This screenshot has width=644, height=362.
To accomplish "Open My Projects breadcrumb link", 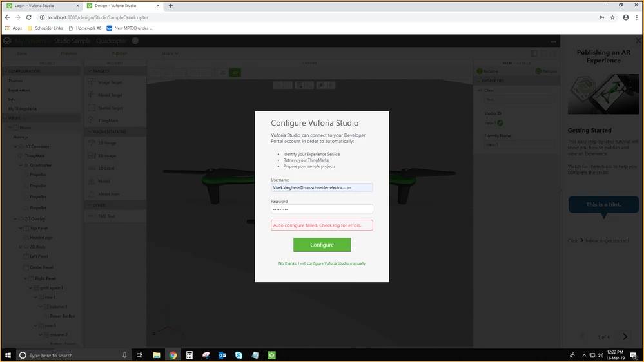I will [x=32, y=41].
